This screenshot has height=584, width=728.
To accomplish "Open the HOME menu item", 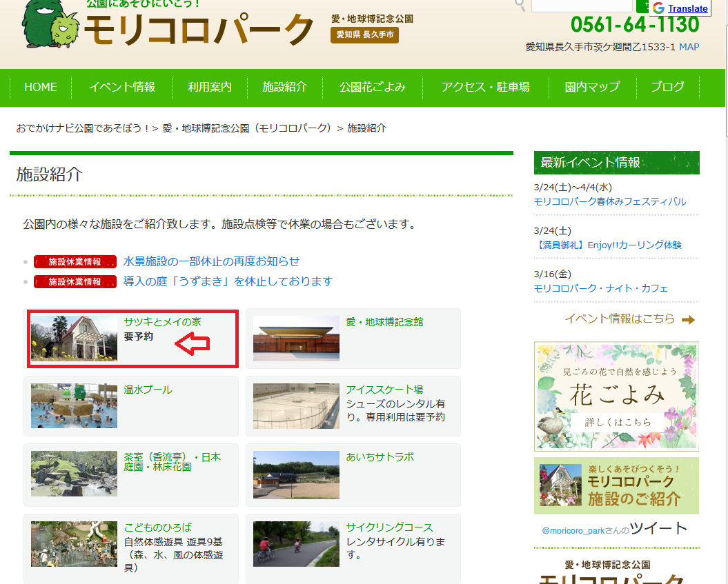I will tap(41, 87).
